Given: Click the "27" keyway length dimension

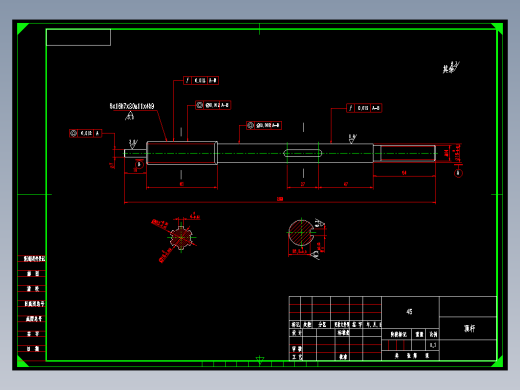Looking at the screenshot, I should 303,184.
